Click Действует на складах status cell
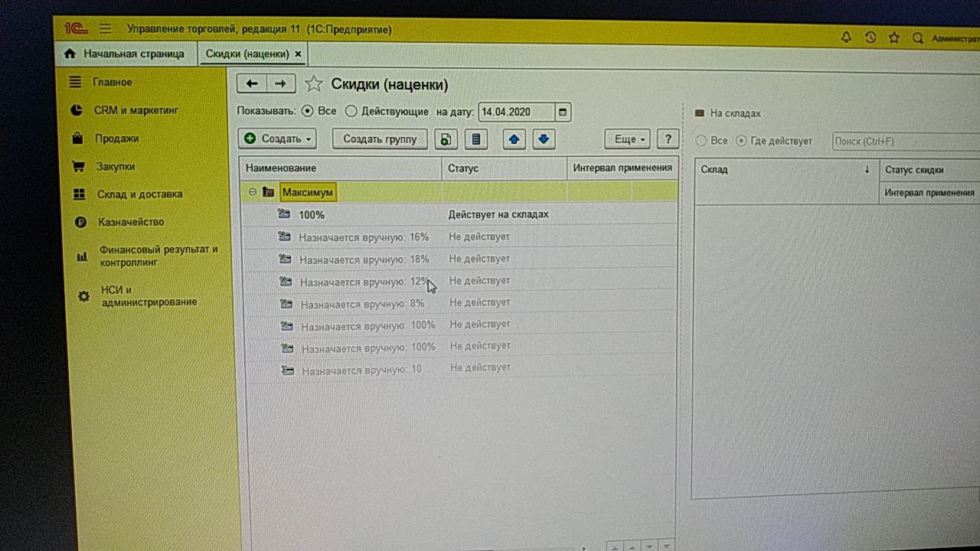 498,214
